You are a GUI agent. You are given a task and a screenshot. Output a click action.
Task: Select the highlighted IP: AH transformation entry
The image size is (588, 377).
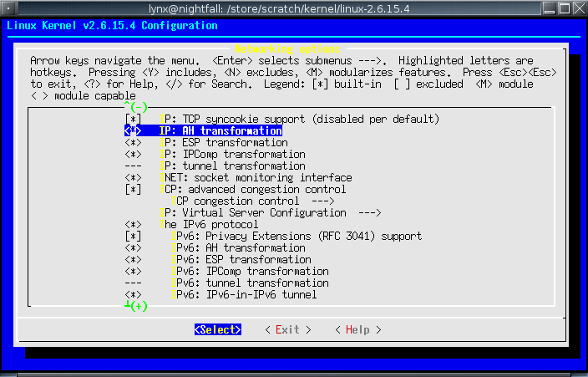click(220, 131)
